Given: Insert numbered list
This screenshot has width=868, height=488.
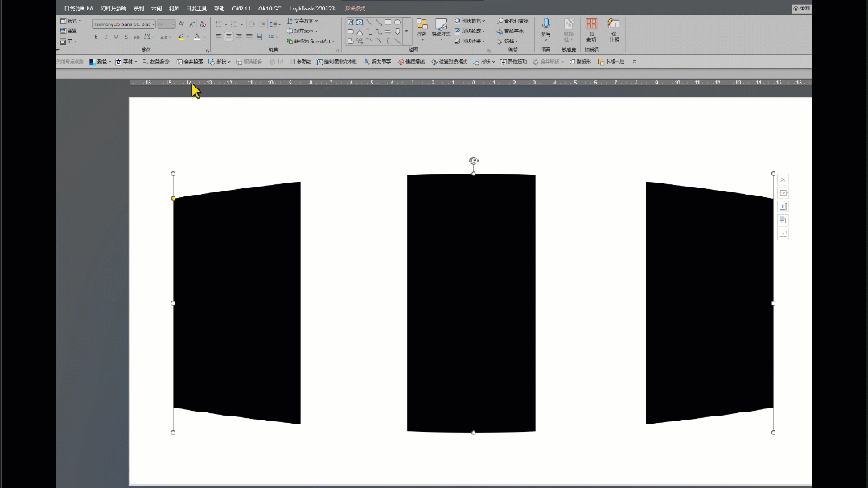Looking at the screenshot, I should [236, 24].
